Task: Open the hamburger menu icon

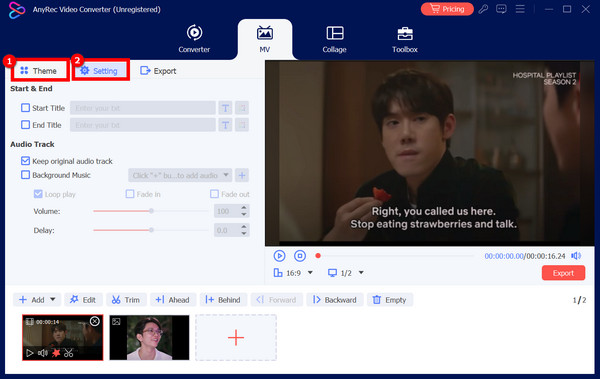Action: coord(520,9)
